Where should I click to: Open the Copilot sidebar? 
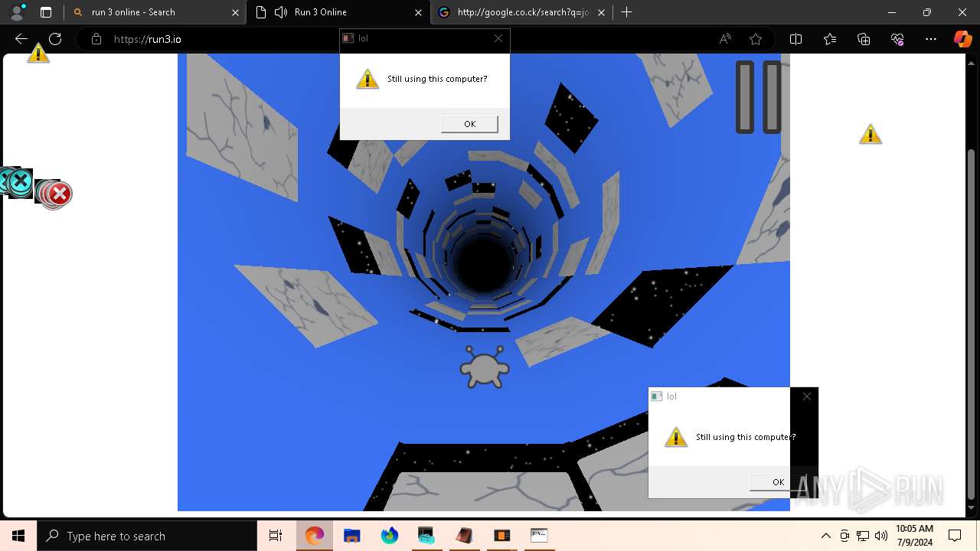point(962,39)
